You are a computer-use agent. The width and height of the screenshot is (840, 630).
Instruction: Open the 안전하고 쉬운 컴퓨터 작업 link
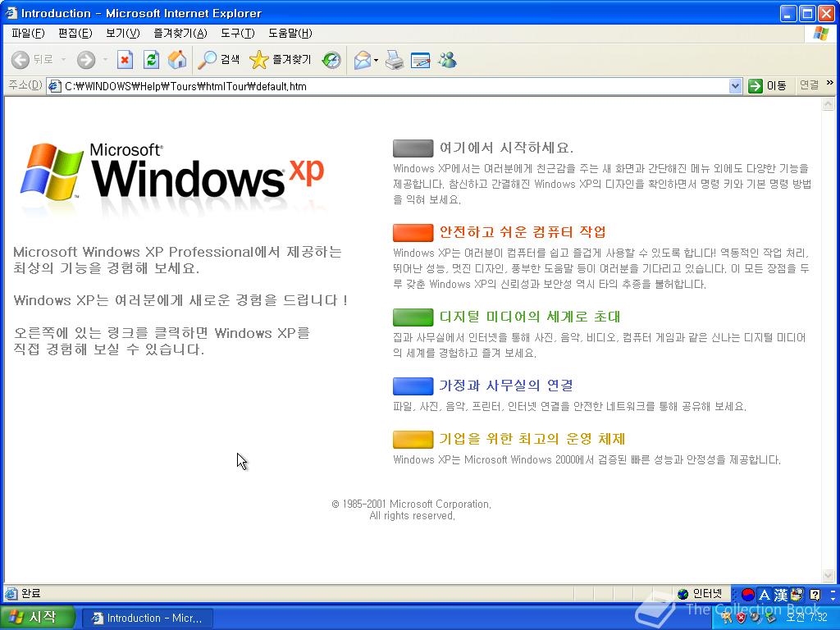tap(523, 232)
